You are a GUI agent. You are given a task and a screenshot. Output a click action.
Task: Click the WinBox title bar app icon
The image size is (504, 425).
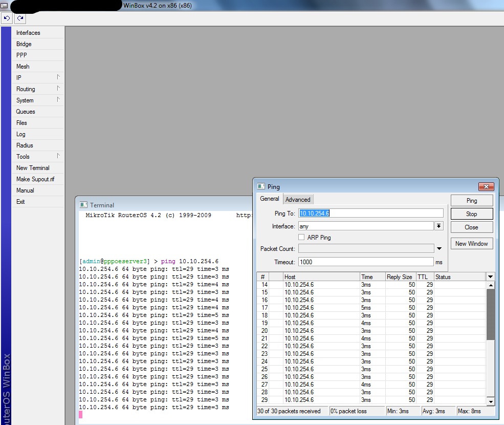point(4,5)
